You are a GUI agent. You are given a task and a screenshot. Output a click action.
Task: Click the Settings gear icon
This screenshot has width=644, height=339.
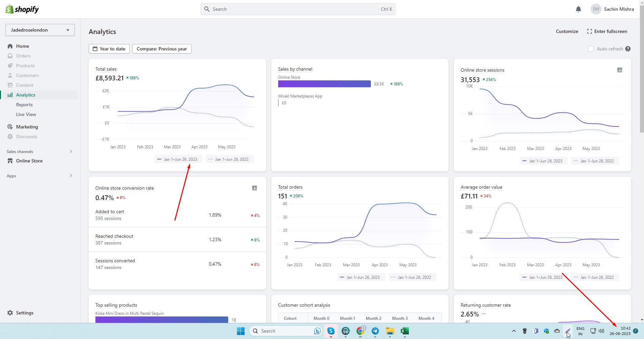pyautogui.click(x=10, y=313)
